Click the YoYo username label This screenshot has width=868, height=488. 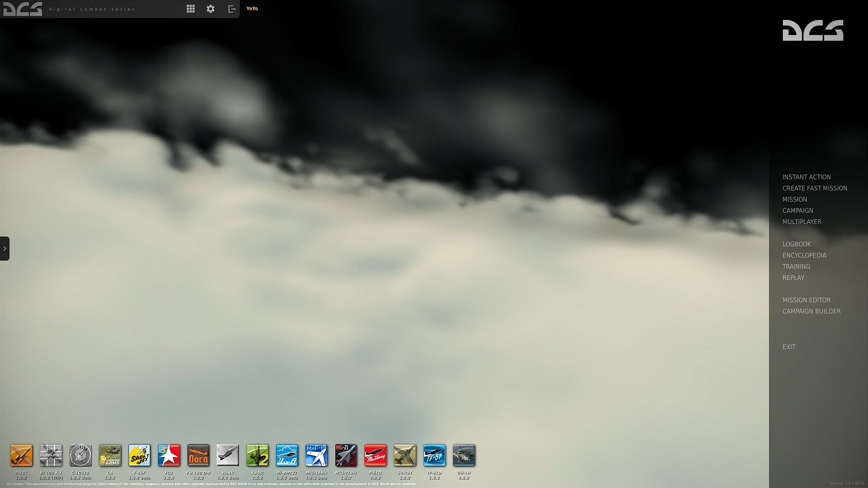pos(252,9)
